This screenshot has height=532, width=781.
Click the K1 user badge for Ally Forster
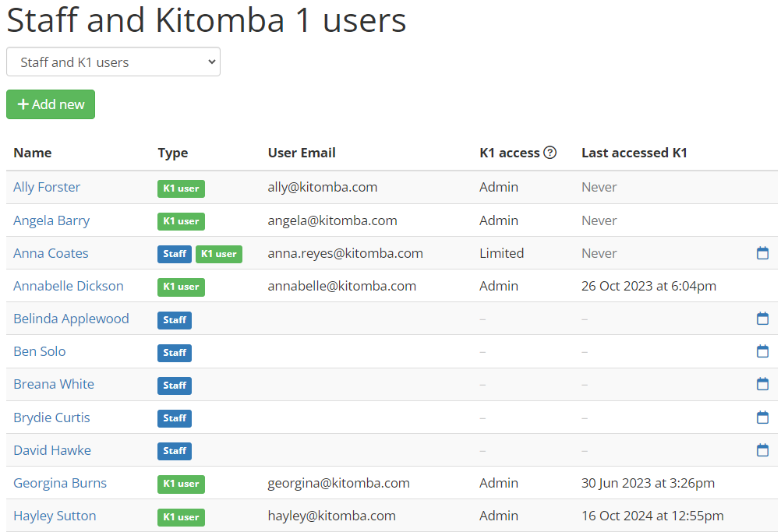click(x=182, y=188)
